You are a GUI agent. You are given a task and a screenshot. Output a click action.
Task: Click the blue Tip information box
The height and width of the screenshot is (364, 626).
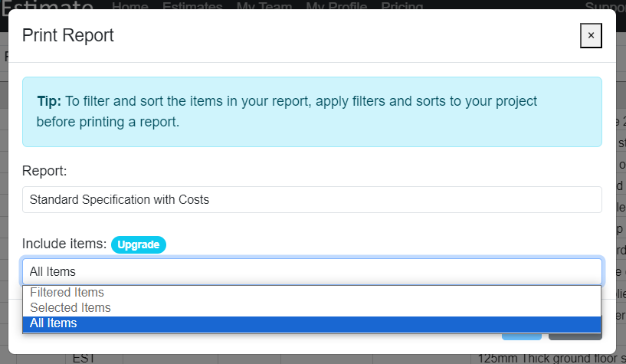pyautogui.click(x=312, y=112)
